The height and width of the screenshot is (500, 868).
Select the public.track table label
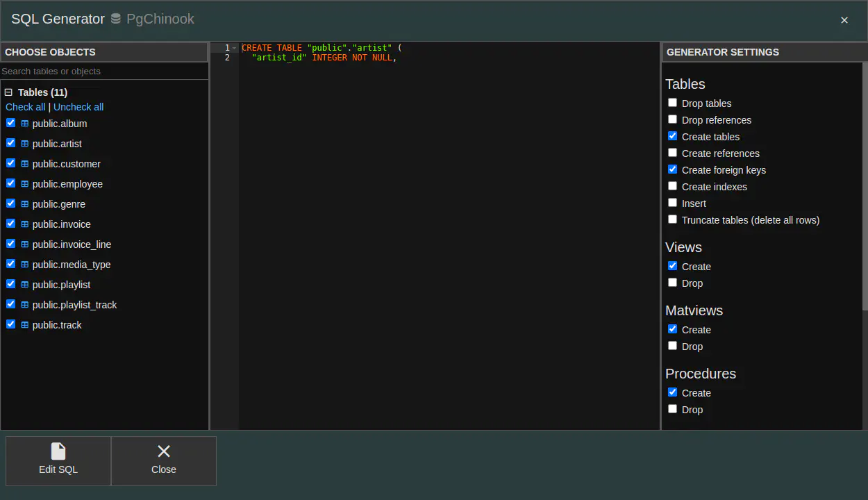[57, 325]
